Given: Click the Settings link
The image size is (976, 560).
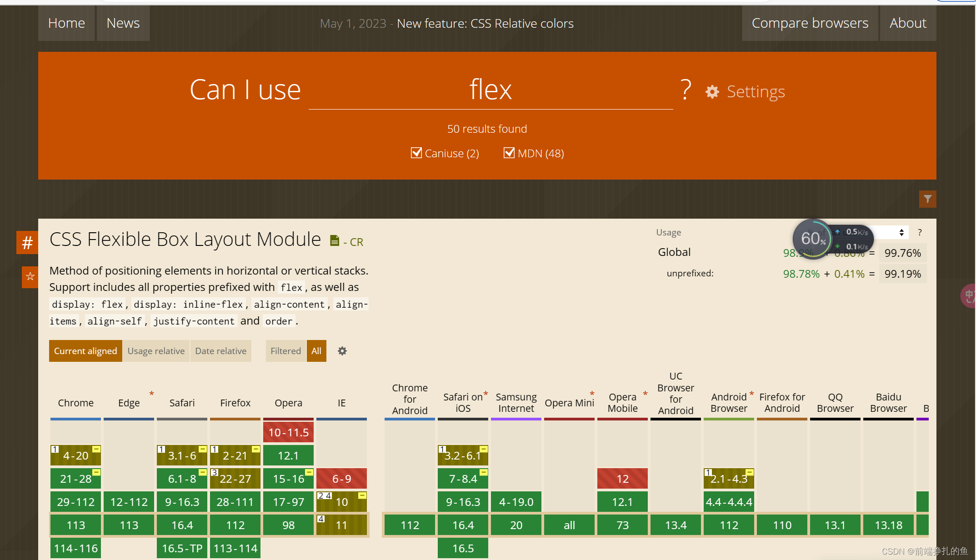Looking at the screenshot, I should tap(756, 92).
